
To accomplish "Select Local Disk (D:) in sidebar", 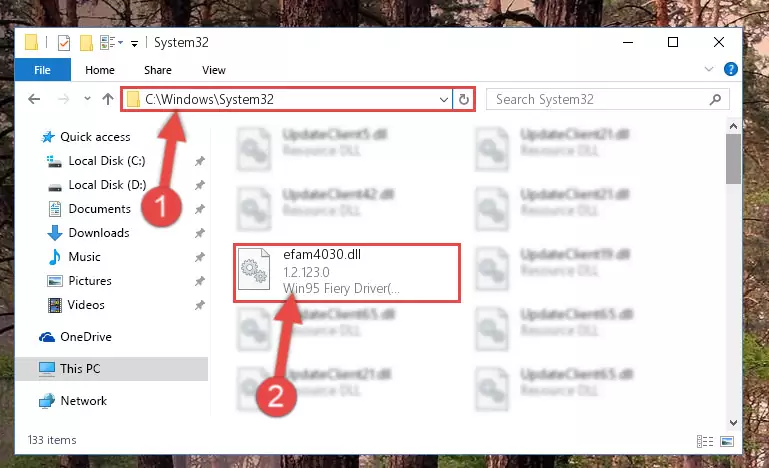I will [107, 185].
